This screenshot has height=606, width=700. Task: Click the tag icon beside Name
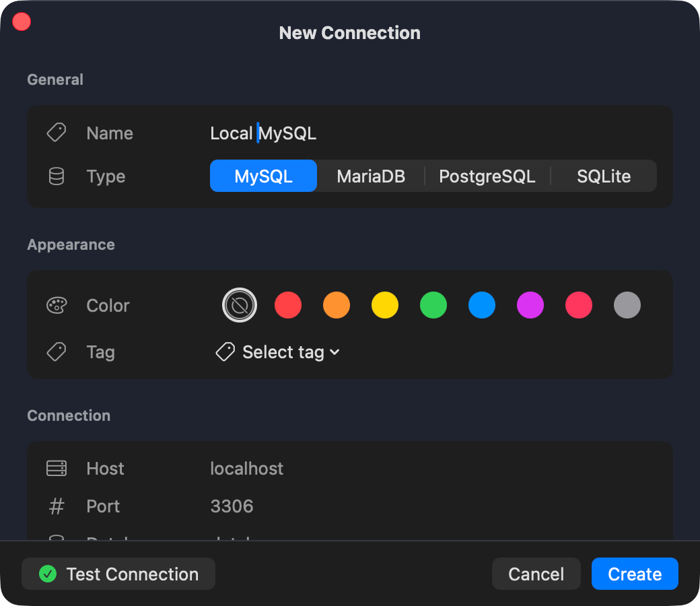pyautogui.click(x=56, y=132)
